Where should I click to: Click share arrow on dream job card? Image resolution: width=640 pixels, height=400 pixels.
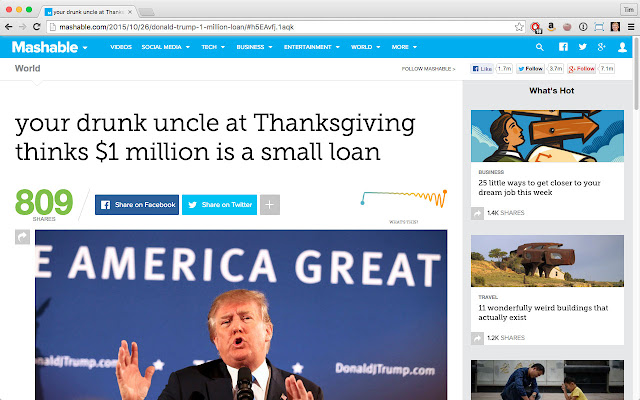pos(477,213)
